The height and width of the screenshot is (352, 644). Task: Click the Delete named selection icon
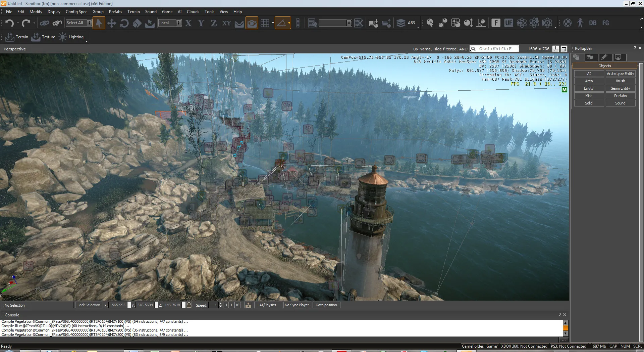359,23
